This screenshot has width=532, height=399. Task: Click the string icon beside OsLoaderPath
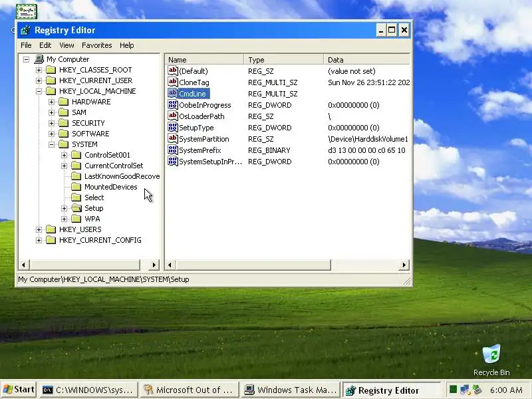point(173,116)
